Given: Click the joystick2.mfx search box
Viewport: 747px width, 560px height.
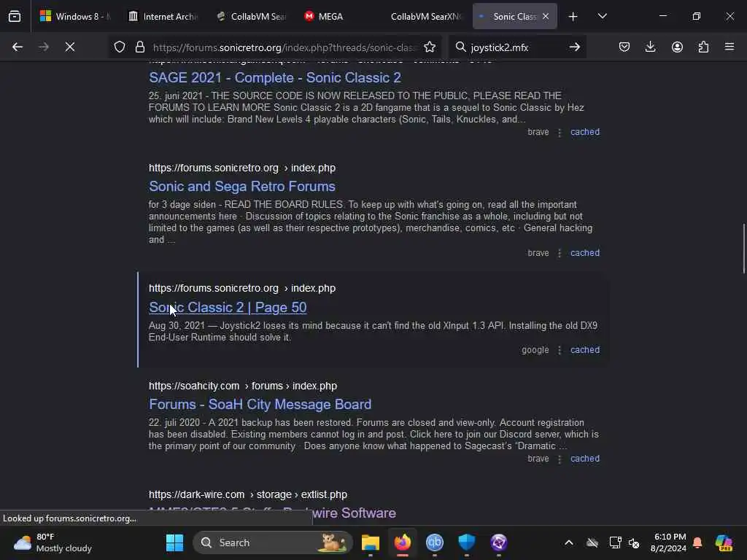Looking at the screenshot, I should click(517, 47).
